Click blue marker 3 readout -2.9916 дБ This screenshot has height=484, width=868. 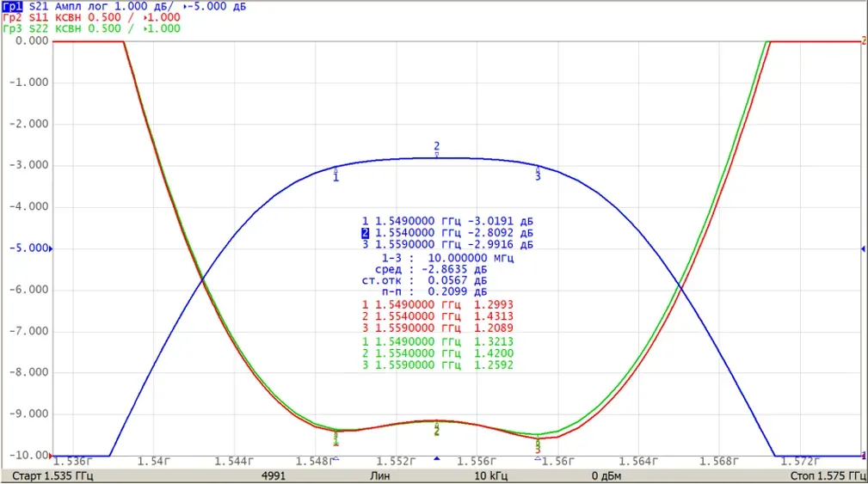447,244
